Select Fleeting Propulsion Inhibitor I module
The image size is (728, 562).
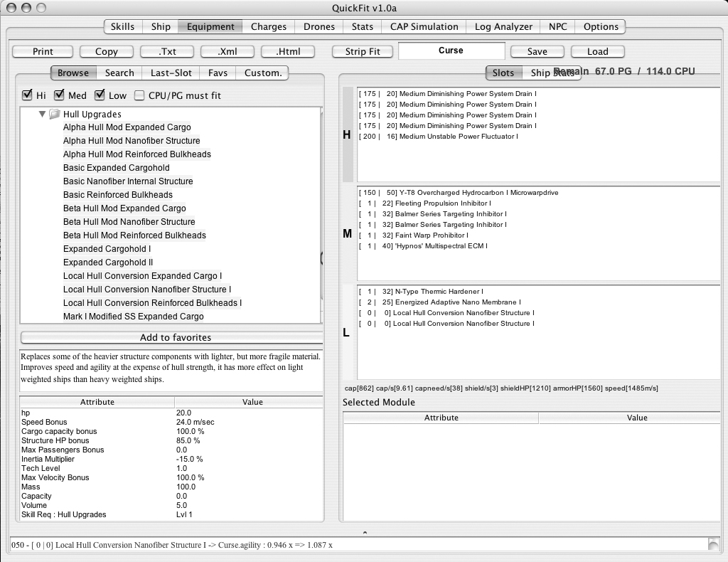pos(425,203)
